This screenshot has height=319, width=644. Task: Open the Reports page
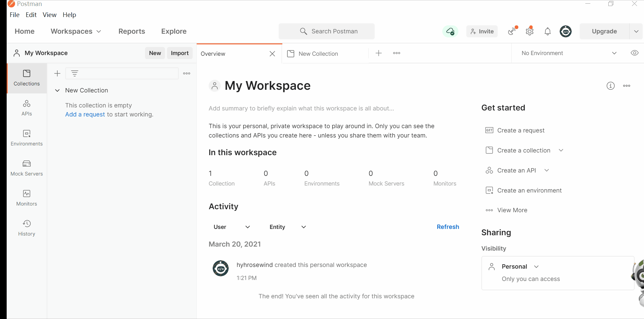tap(132, 31)
